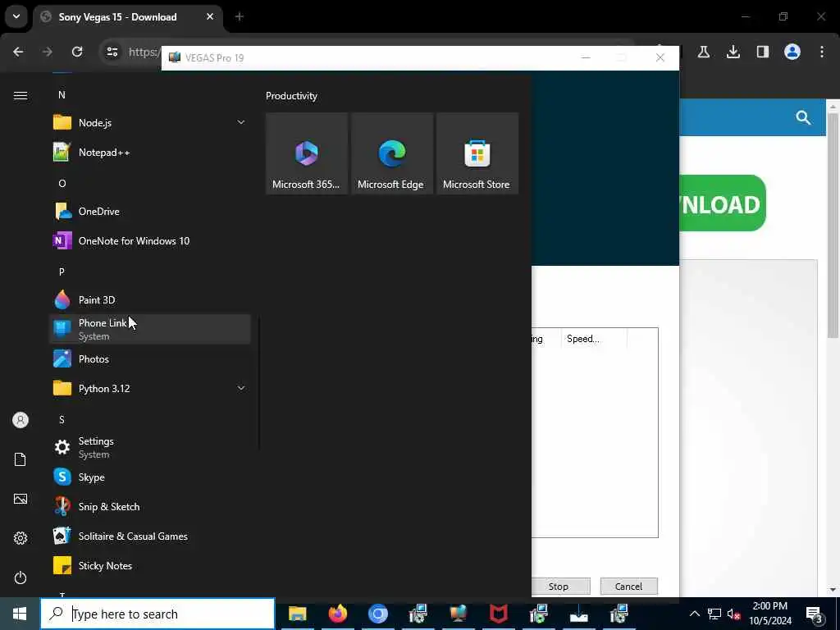Open the tab search dropdown arrow
The image size is (840, 630).
pyautogui.click(x=16, y=16)
